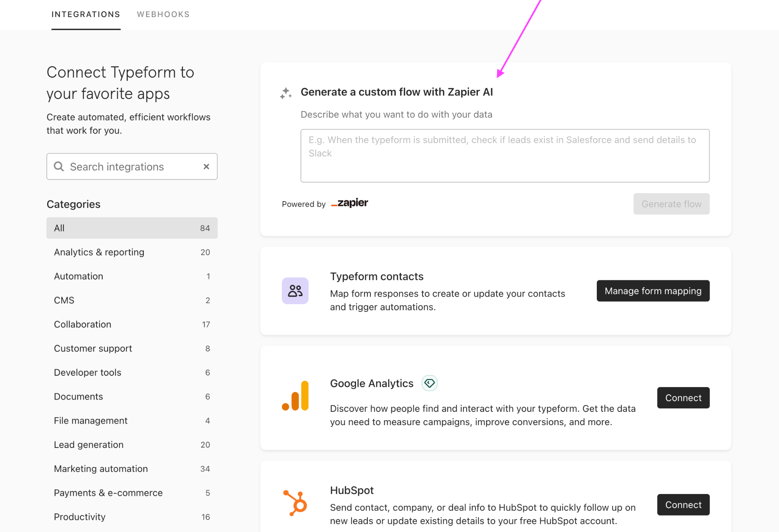This screenshot has height=532, width=779.
Task: Click the Google Analytics title
Action: click(372, 383)
